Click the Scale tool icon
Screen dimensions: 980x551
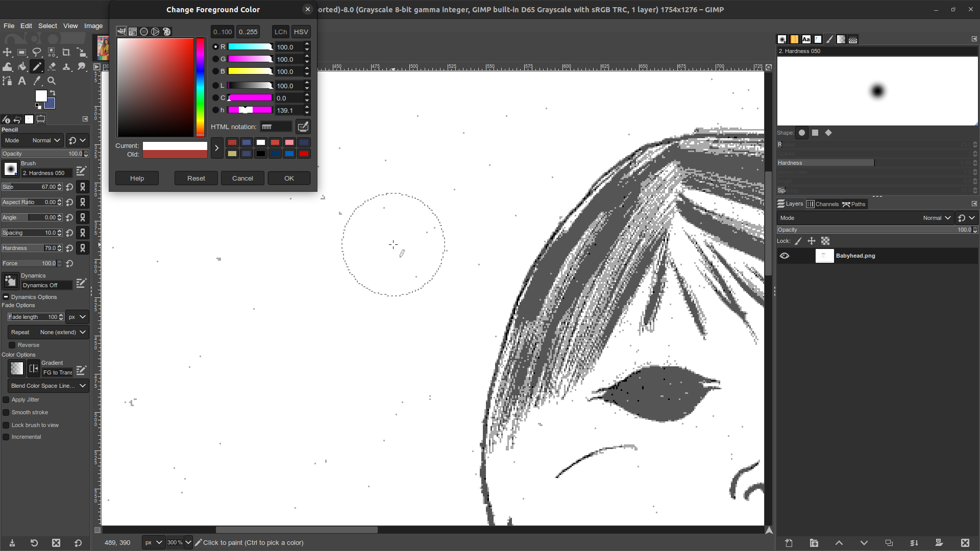tap(82, 52)
